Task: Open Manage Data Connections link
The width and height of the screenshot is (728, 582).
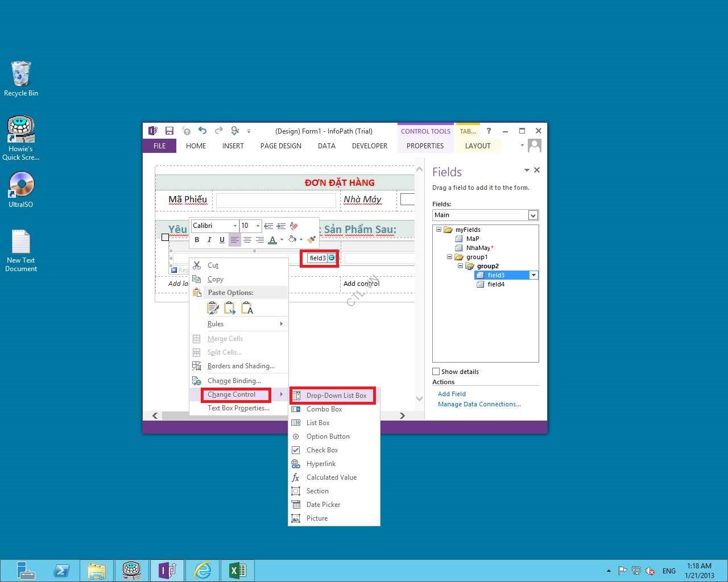Action: point(479,404)
